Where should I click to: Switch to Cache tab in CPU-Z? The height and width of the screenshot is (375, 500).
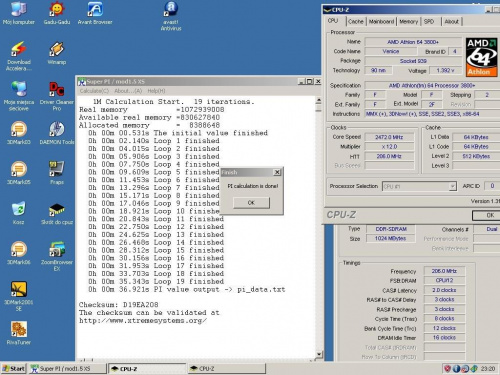point(356,22)
